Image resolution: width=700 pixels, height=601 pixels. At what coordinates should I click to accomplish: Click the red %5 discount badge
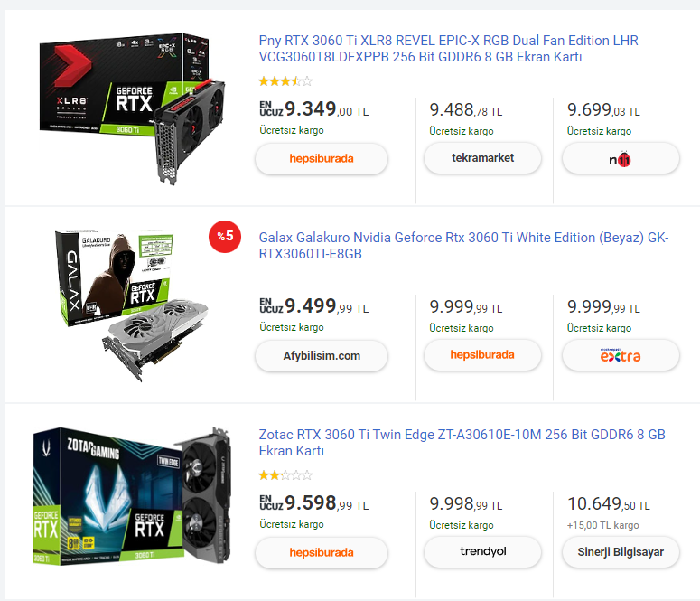(x=225, y=237)
